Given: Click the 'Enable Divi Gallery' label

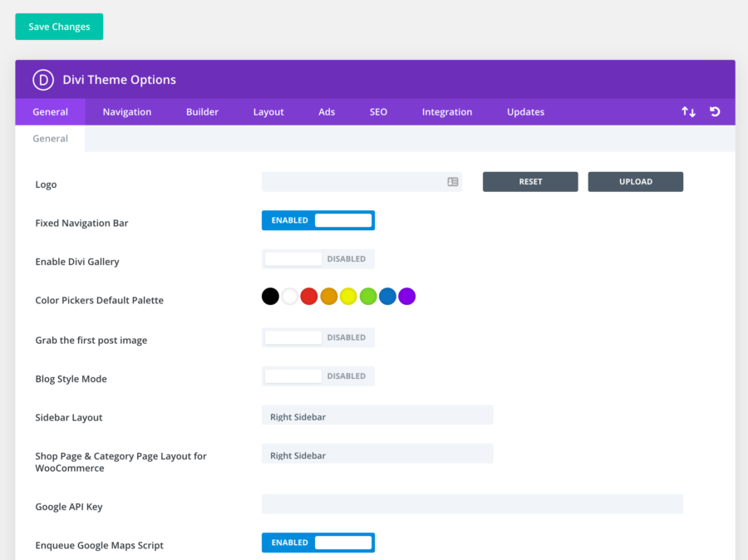Looking at the screenshot, I should pyautogui.click(x=77, y=262).
